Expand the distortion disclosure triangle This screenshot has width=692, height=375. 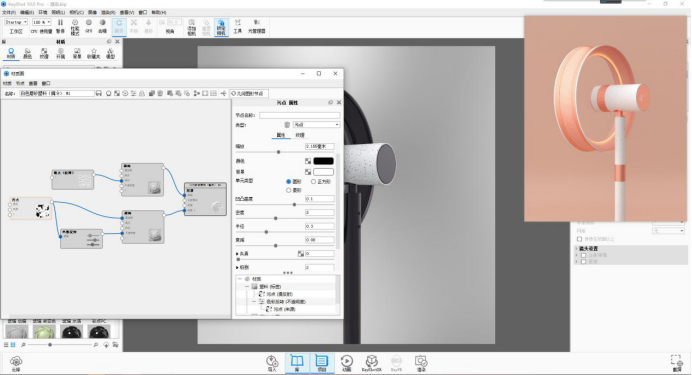click(237, 254)
